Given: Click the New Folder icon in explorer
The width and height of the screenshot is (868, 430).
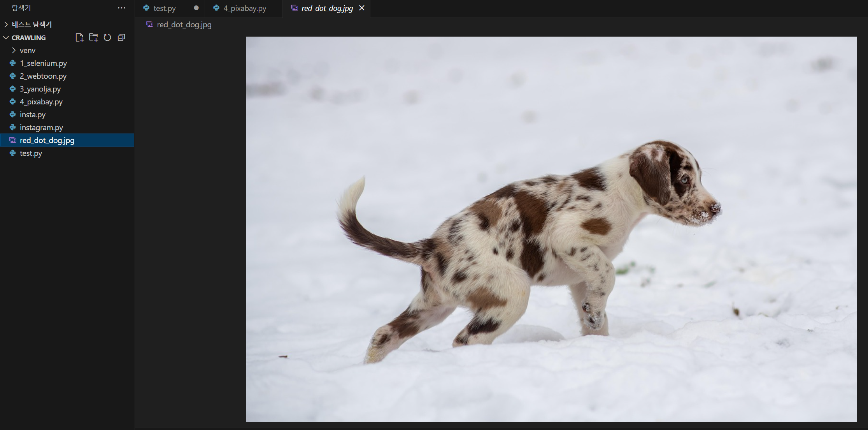Looking at the screenshot, I should (x=93, y=37).
